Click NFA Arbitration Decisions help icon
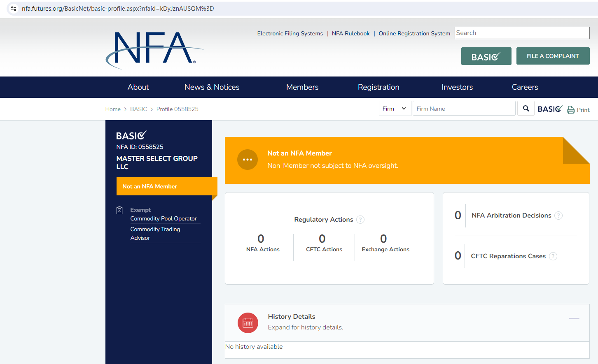Viewport: 598px width, 364px height. (558, 216)
